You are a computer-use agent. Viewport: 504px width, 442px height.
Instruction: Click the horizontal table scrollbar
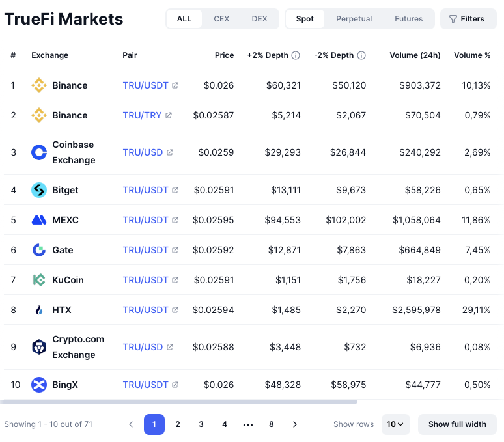pos(178,402)
